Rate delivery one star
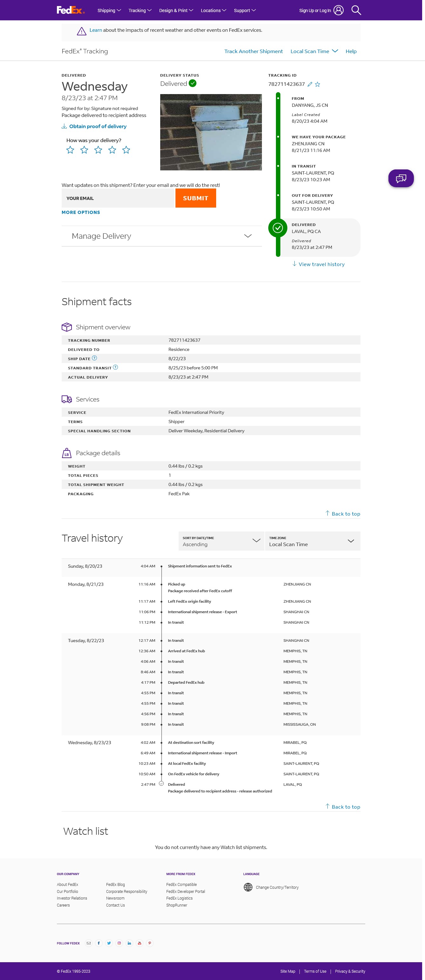The width and height of the screenshot is (425, 980). 70,150
